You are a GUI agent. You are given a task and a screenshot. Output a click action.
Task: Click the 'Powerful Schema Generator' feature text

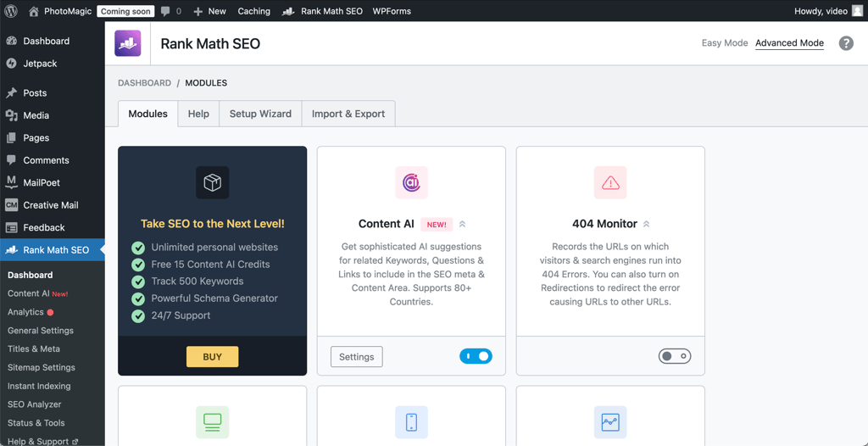tap(214, 298)
